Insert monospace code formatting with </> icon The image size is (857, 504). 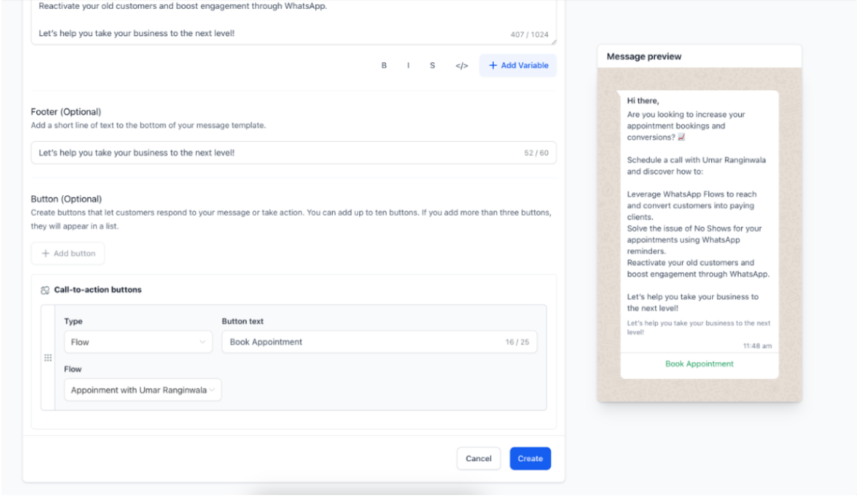461,66
